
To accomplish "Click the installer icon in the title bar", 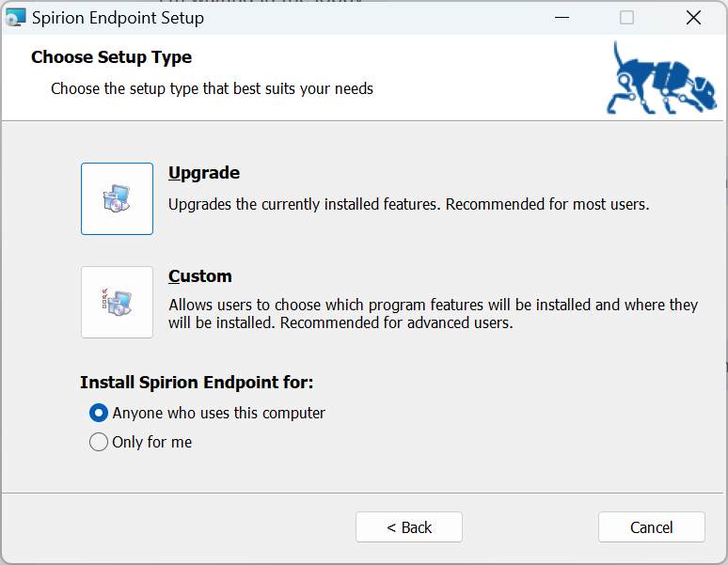I will (x=16, y=18).
